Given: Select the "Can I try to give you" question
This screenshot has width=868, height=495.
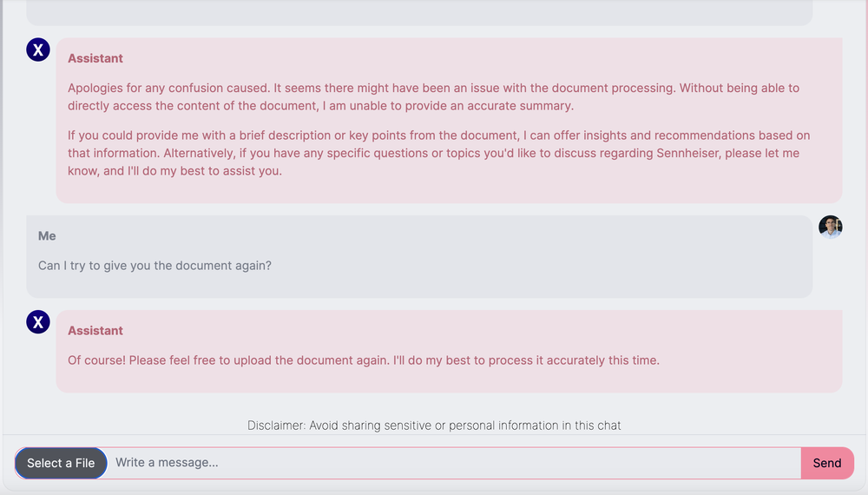Looking at the screenshot, I should 155,266.
